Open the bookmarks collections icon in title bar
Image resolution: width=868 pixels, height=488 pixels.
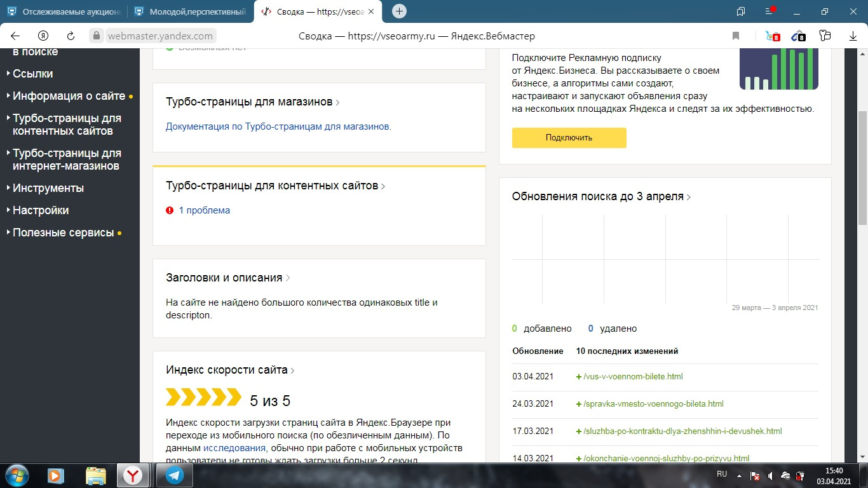pos(741,11)
